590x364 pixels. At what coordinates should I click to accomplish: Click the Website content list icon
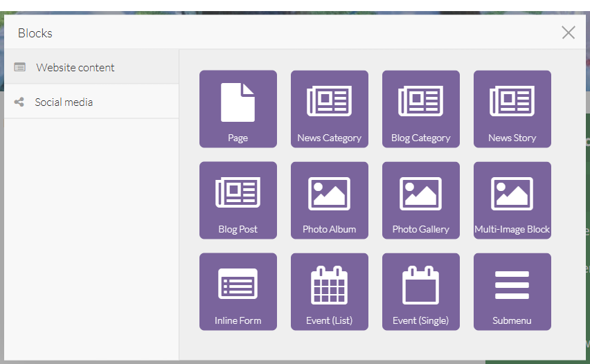coord(20,68)
